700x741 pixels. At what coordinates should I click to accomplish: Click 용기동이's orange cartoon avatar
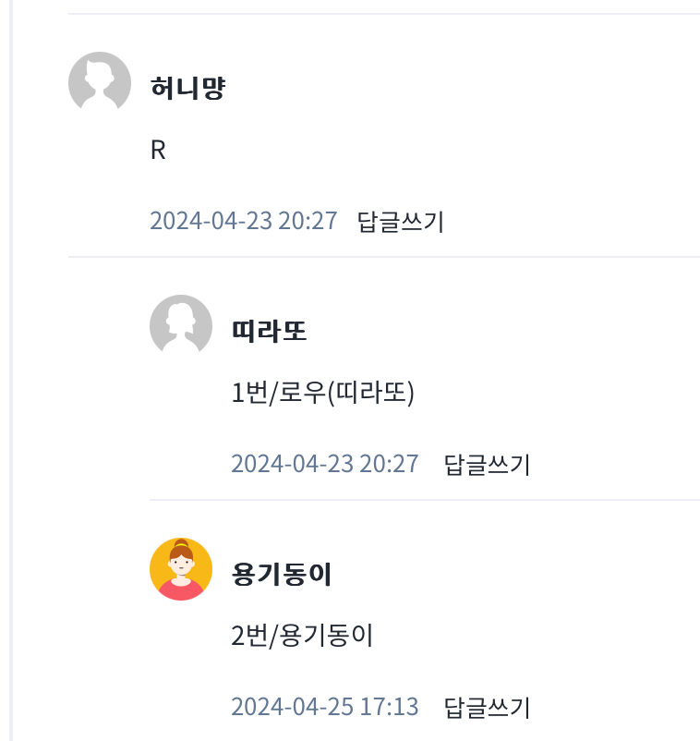click(181, 569)
